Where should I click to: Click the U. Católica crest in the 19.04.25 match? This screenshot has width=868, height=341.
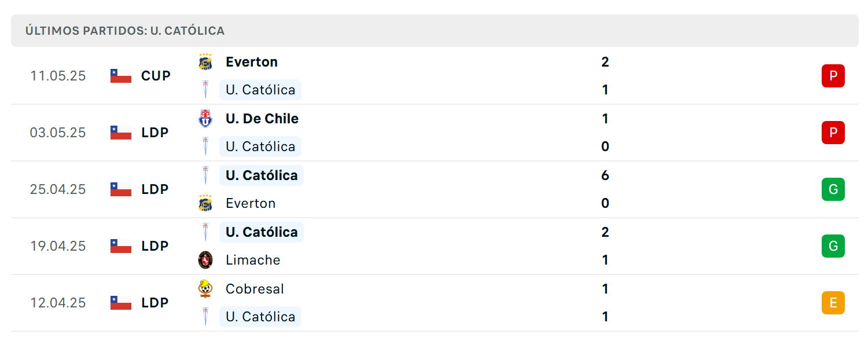click(205, 232)
